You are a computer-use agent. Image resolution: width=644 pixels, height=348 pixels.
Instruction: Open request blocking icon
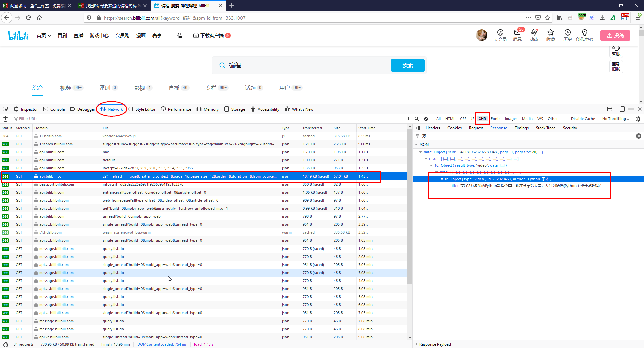tap(426, 119)
